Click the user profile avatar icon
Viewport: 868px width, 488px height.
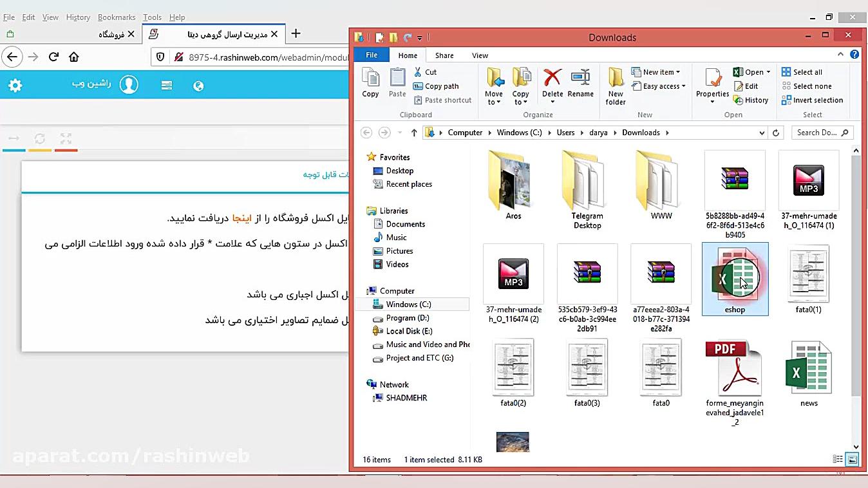point(129,85)
